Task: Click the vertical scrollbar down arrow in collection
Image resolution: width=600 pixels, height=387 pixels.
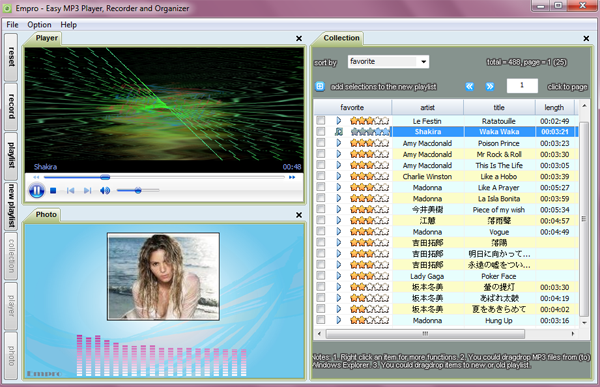Action: coord(584,323)
